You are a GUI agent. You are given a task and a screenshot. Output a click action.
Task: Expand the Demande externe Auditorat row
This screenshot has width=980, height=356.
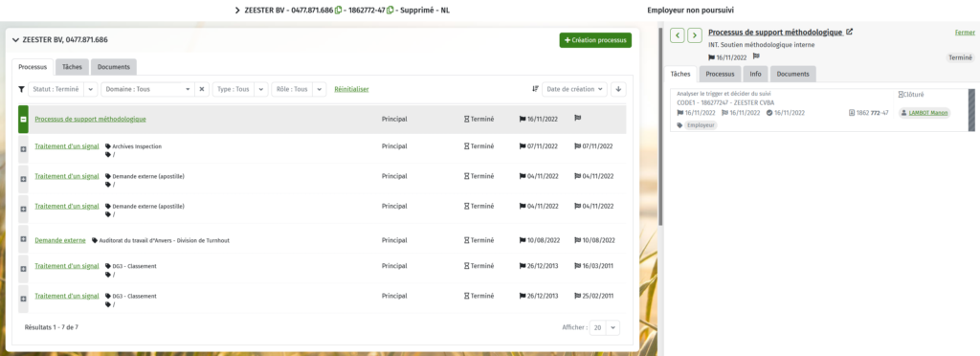tap(23, 239)
